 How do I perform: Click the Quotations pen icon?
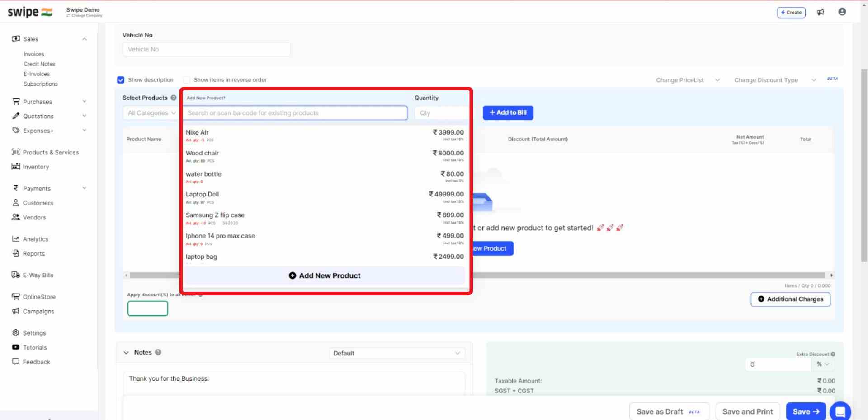(x=16, y=116)
